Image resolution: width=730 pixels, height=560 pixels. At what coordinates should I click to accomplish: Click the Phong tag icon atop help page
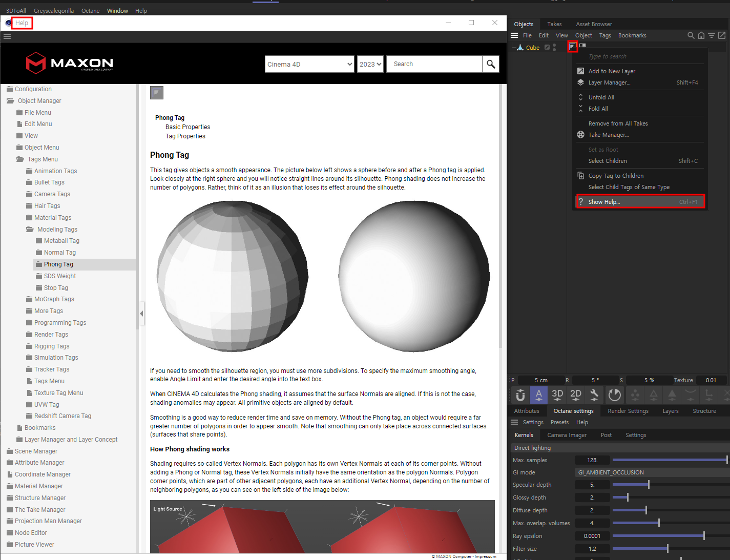(x=157, y=93)
